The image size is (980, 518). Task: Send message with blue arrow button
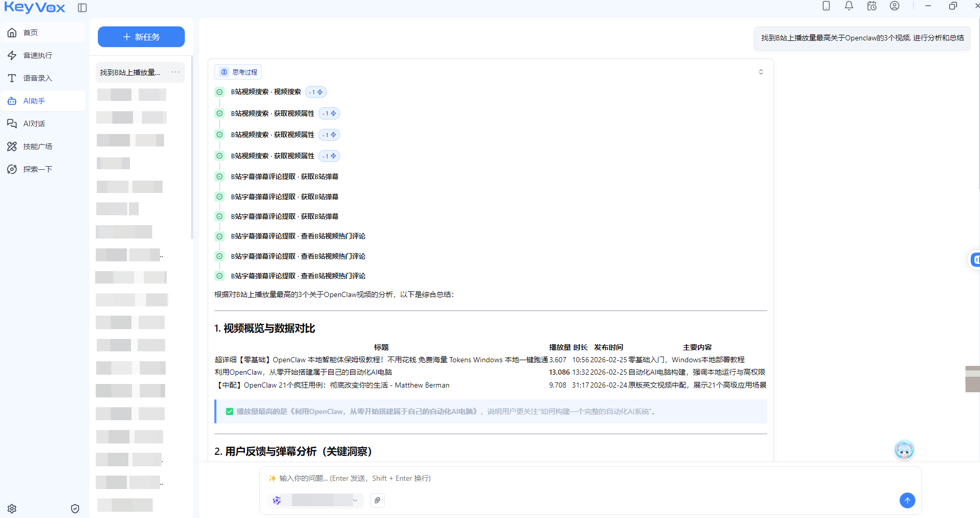point(907,500)
